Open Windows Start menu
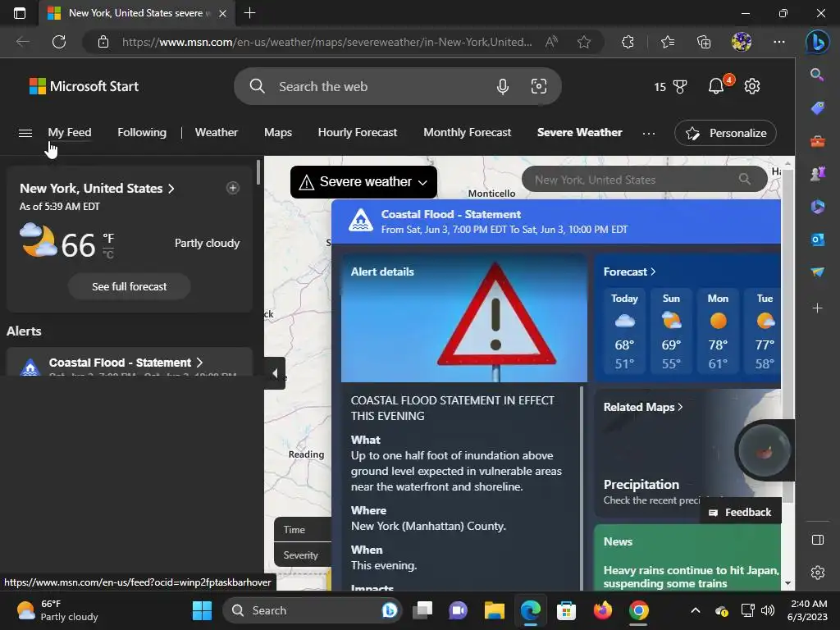Viewport: 840px width, 630px height. 202,610
